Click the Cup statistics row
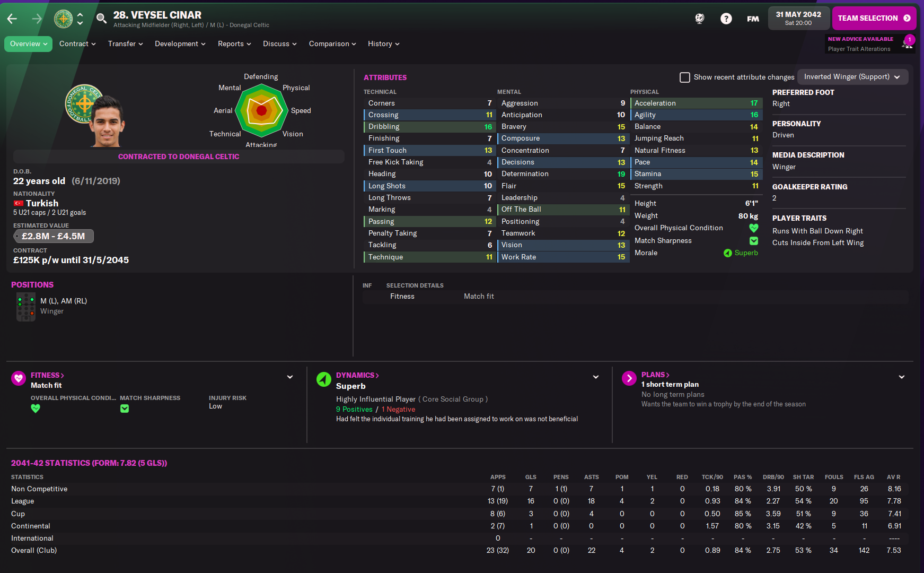 pyautogui.click(x=459, y=514)
